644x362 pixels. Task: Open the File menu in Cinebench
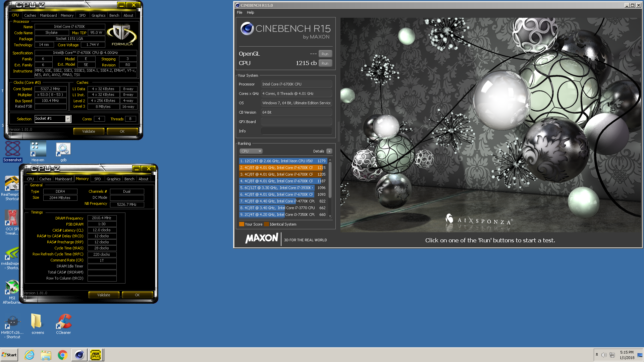(x=239, y=12)
